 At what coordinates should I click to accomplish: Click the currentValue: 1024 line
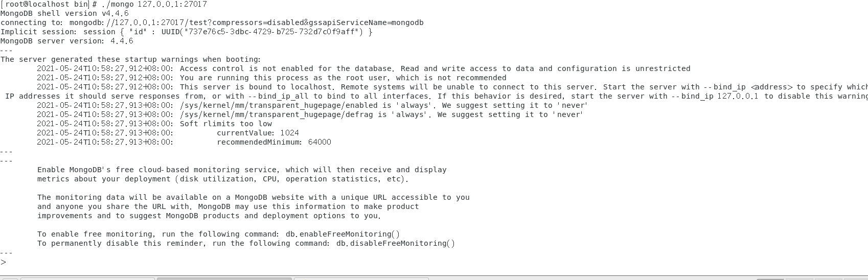click(258, 133)
